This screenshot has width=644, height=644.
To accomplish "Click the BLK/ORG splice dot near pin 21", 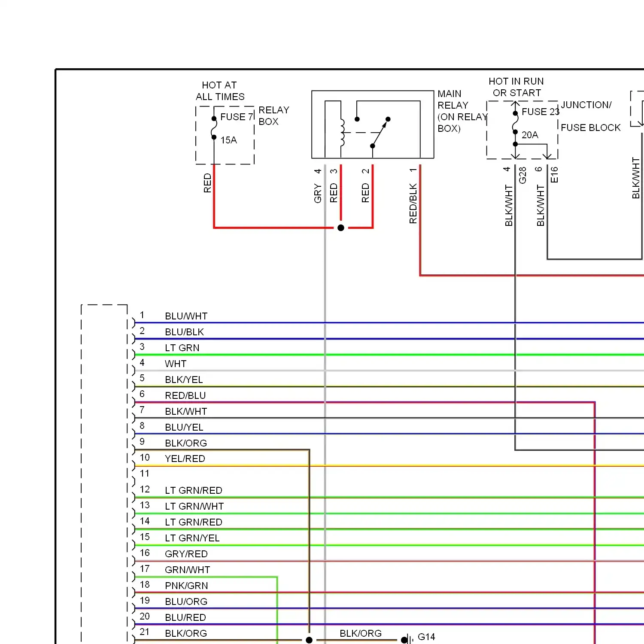I will [309, 640].
